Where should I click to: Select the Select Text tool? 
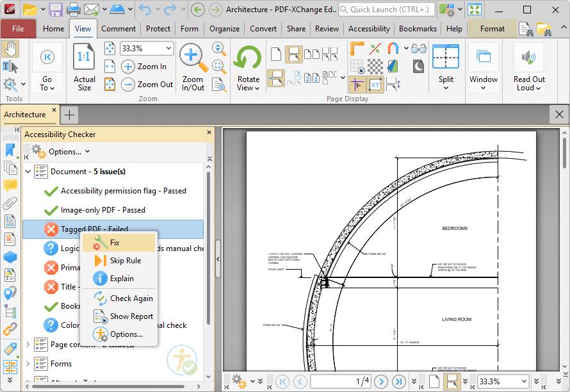pyautogui.click(x=10, y=67)
